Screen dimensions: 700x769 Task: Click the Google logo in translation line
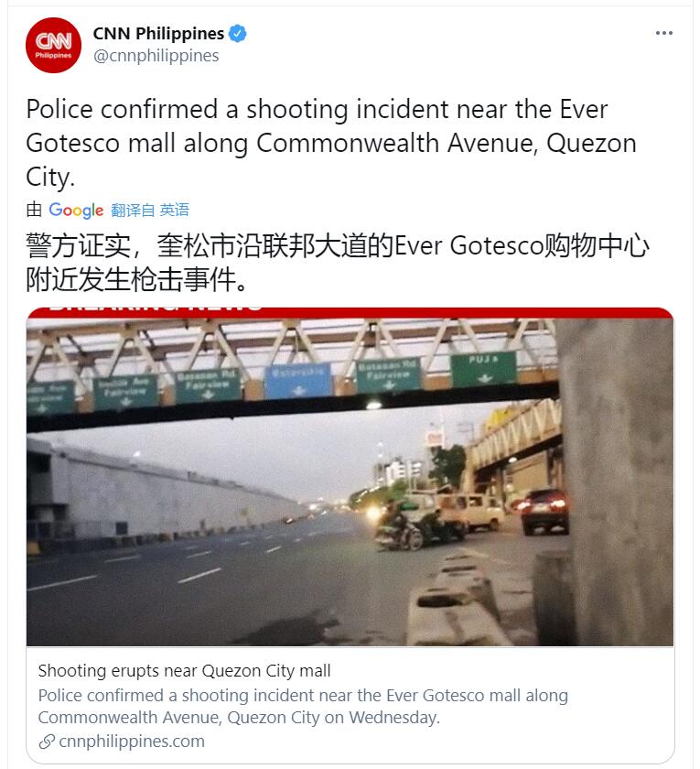coord(76,211)
